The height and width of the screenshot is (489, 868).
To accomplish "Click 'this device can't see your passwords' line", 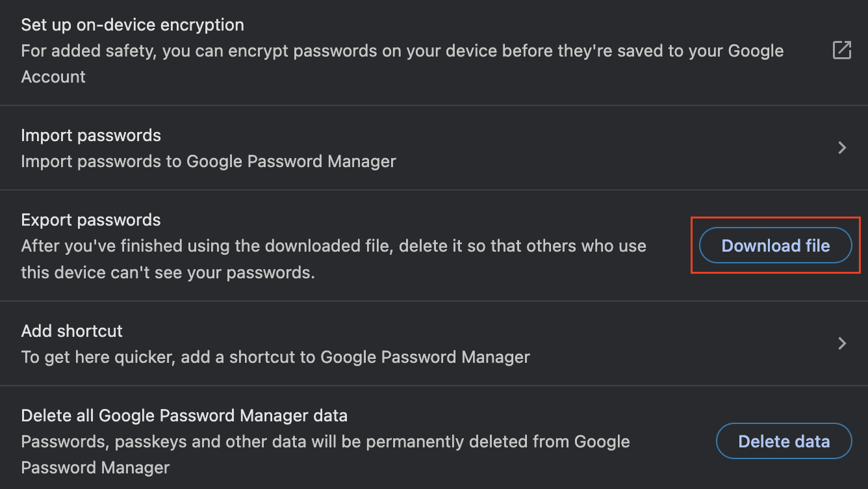I will tap(168, 272).
